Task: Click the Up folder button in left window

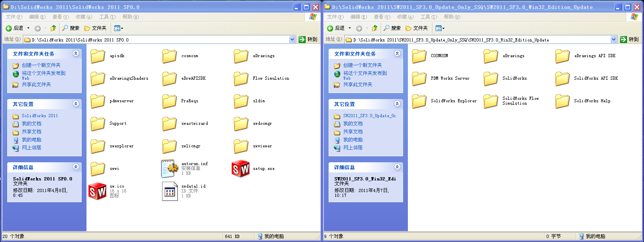Action: tap(53, 28)
